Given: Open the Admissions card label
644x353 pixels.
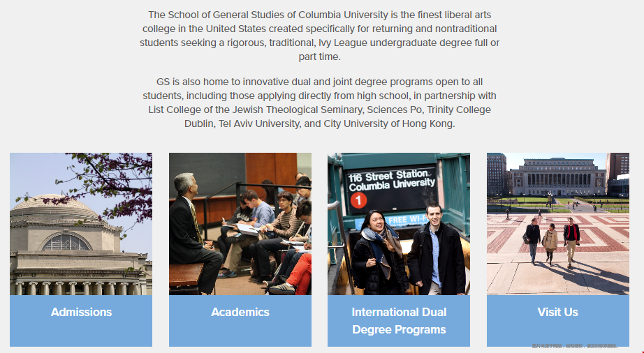Looking at the screenshot, I should pos(81,313).
